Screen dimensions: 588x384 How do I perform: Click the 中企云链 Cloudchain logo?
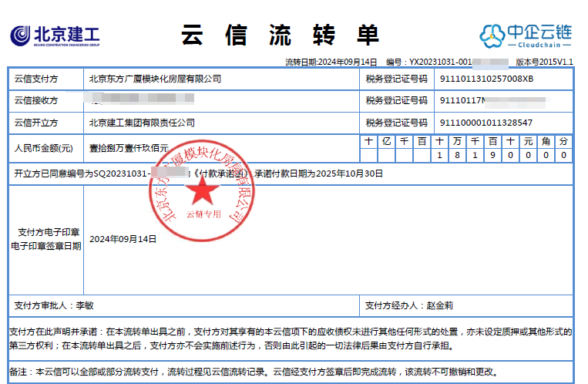pyautogui.click(x=526, y=36)
